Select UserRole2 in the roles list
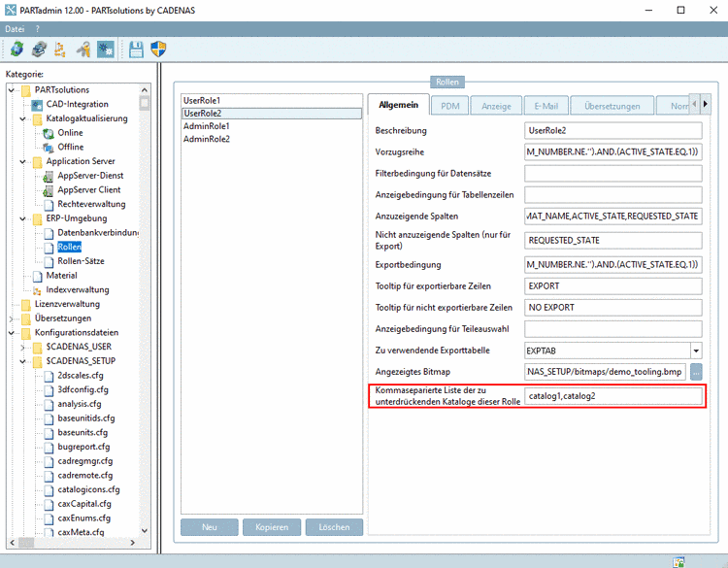Image resolution: width=728 pixels, height=568 pixels. click(x=271, y=114)
